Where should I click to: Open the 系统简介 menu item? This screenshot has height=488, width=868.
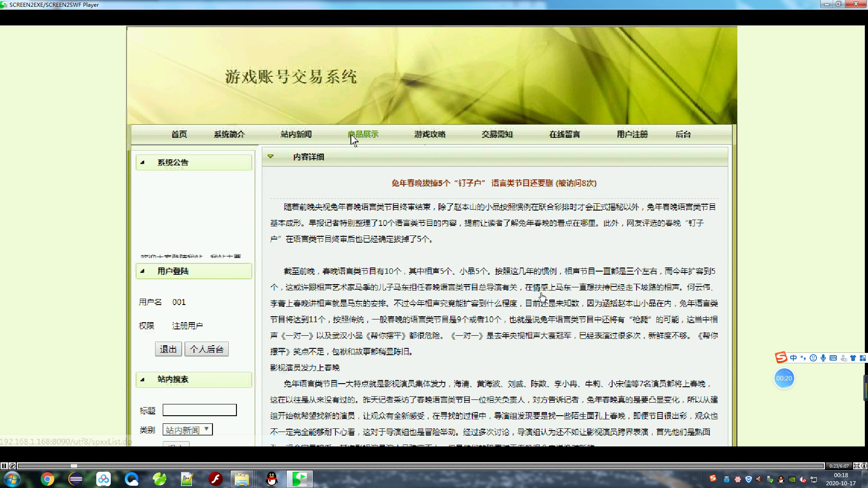click(229, 134)
